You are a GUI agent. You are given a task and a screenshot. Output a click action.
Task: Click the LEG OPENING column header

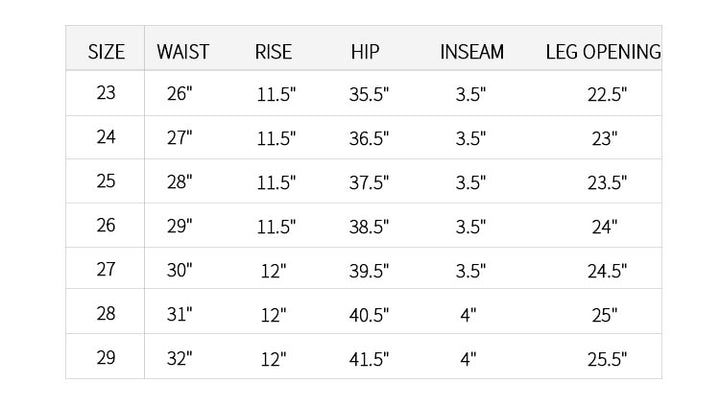(x=603, y=51)
